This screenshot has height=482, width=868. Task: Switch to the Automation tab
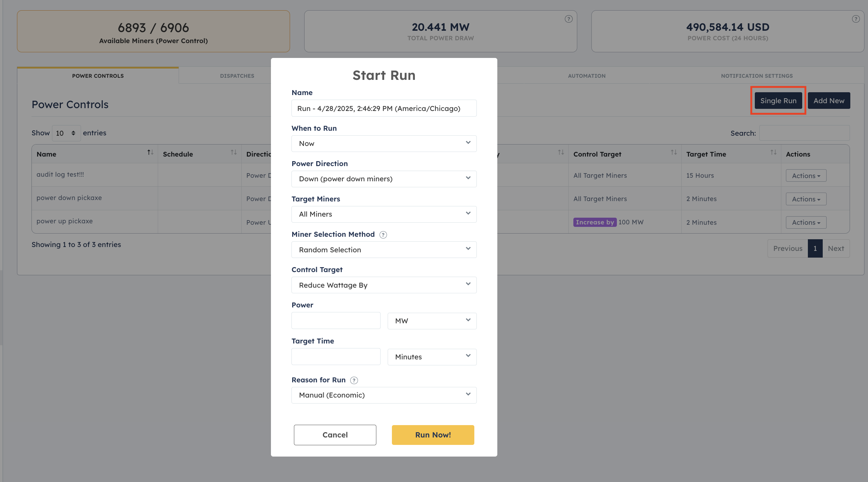click(586, 76)
